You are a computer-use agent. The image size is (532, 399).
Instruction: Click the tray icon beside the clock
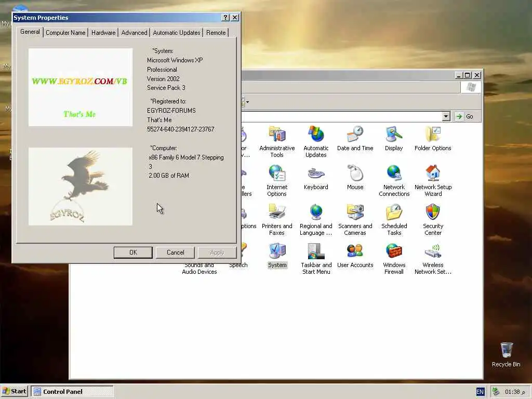[496, 392]
